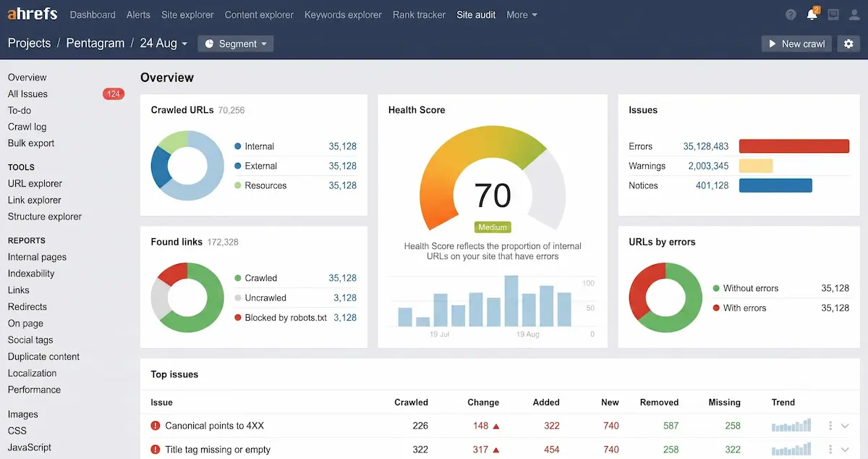Open Crawl log in sidebar
Image resolution: width=868 pixels, height=459 pixels.
tap(27, 127)
